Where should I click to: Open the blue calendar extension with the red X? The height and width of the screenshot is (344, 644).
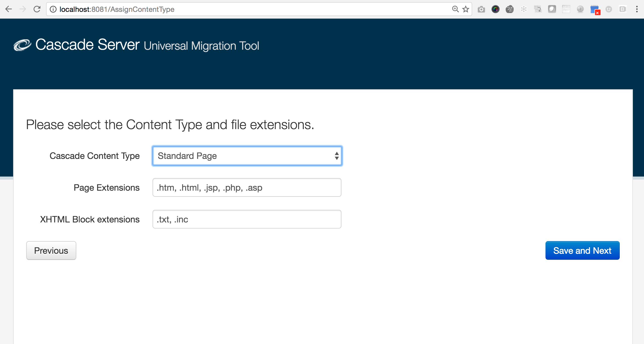(x=595, y=10)
